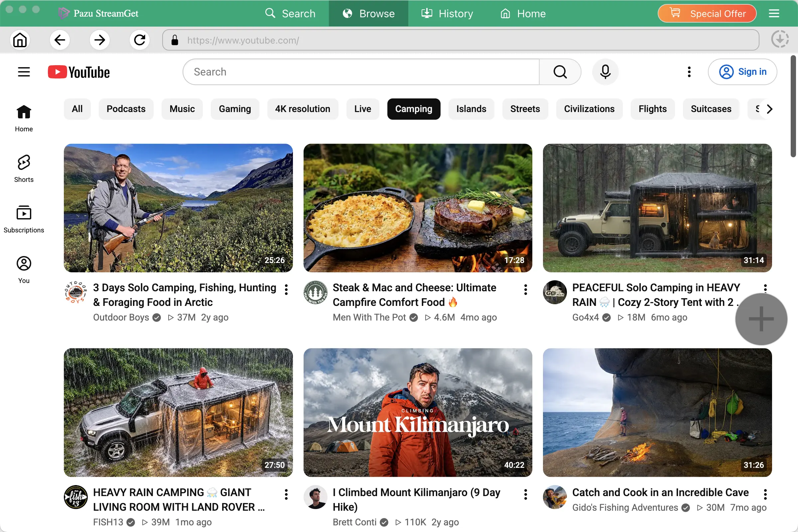Image resolution: width=798 pixels, height=532 pixels.
Task: Select the 4K resolution category chip
Action: click(x=303, y=109)
